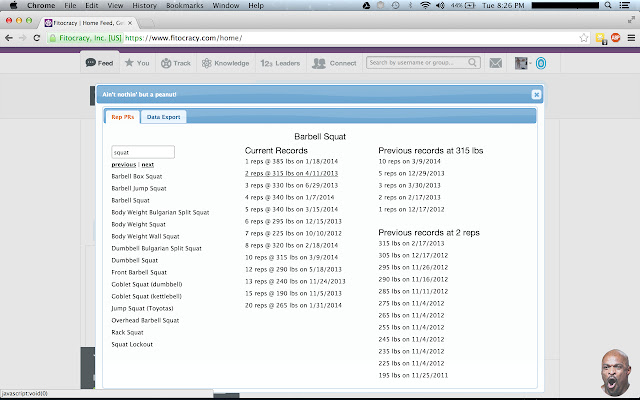This screenshot has width=640, height=400.
Task: Select Barbell Box Squat exercise
Action: (x=137, y=176)
